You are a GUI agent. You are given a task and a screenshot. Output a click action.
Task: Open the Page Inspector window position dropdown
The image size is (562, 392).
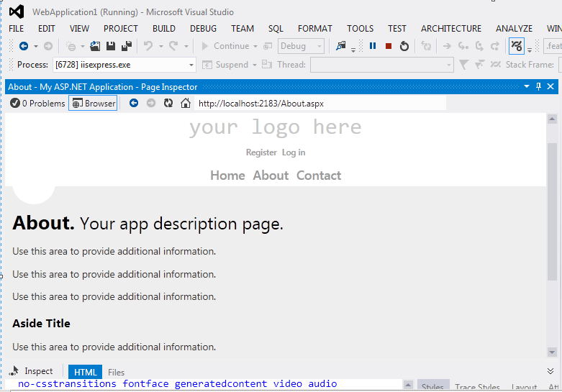coord(527,86)
